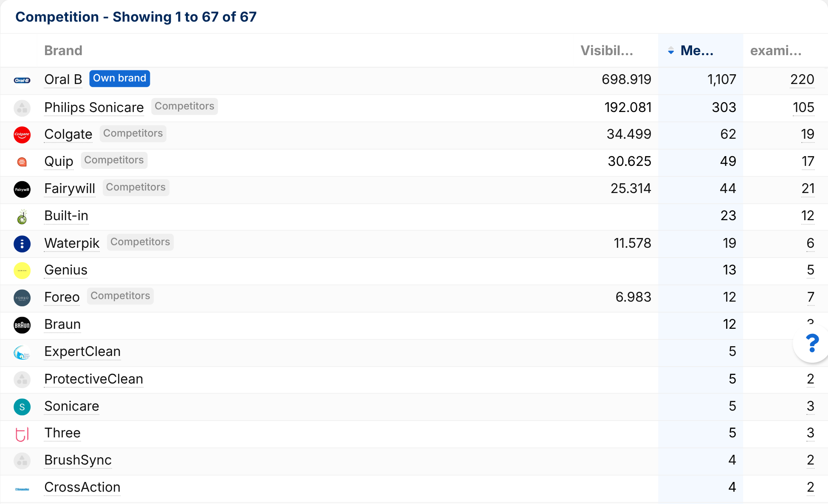Click the red Colgate logo icon
This screenshot has width=828, height=504.
click(22, 134)
